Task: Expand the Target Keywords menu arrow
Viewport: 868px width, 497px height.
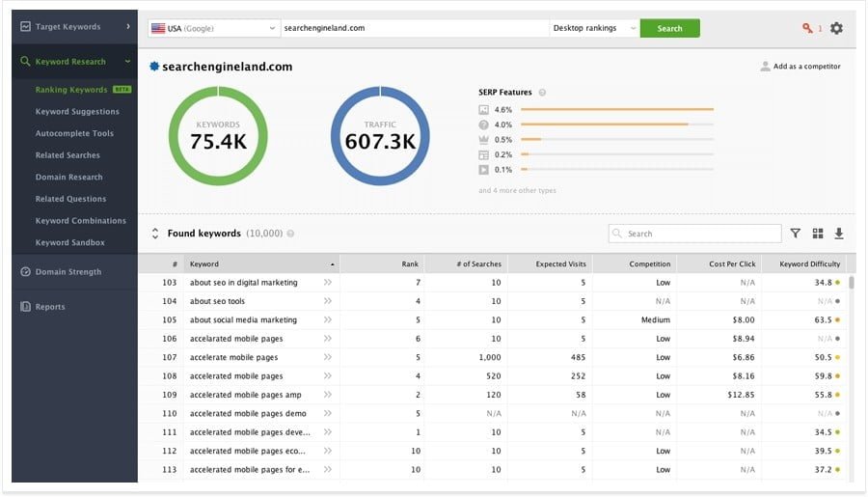Action: click(128, 26)
